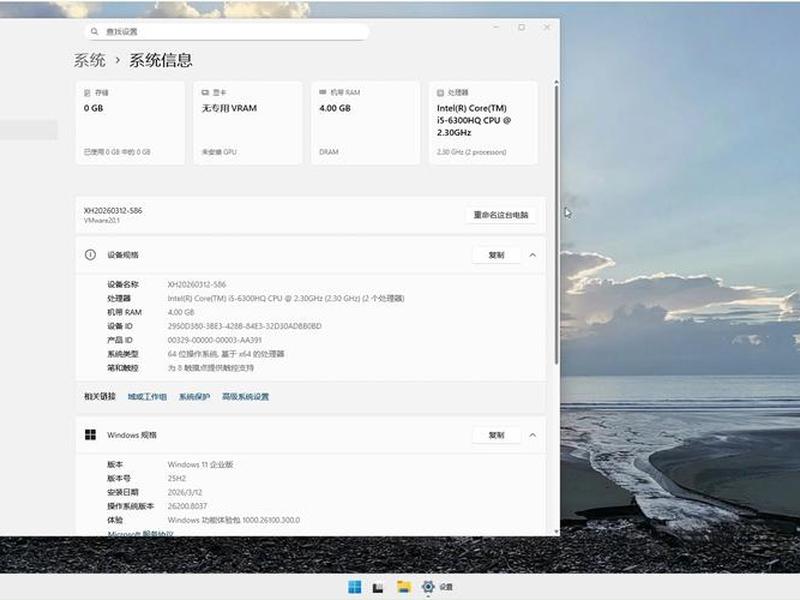Screen dimensions: 800x600
Task: Select the 处理器 value row in 设备规格
Action: (x=286, y=298)
